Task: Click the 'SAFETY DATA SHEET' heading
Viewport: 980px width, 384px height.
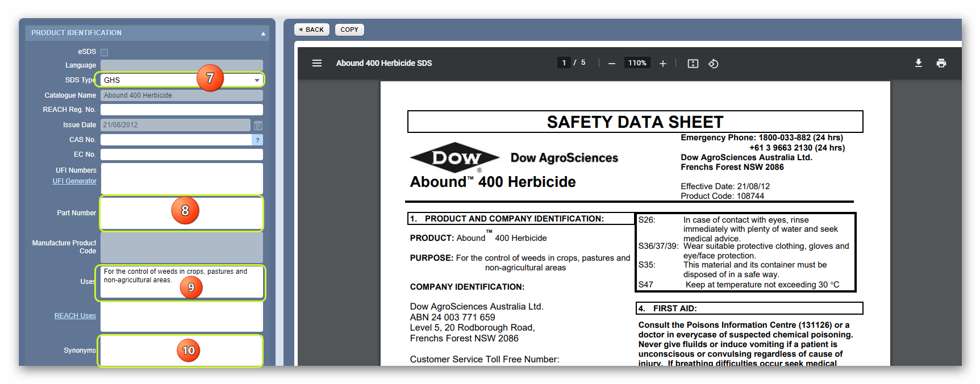Action: point(635,122)
